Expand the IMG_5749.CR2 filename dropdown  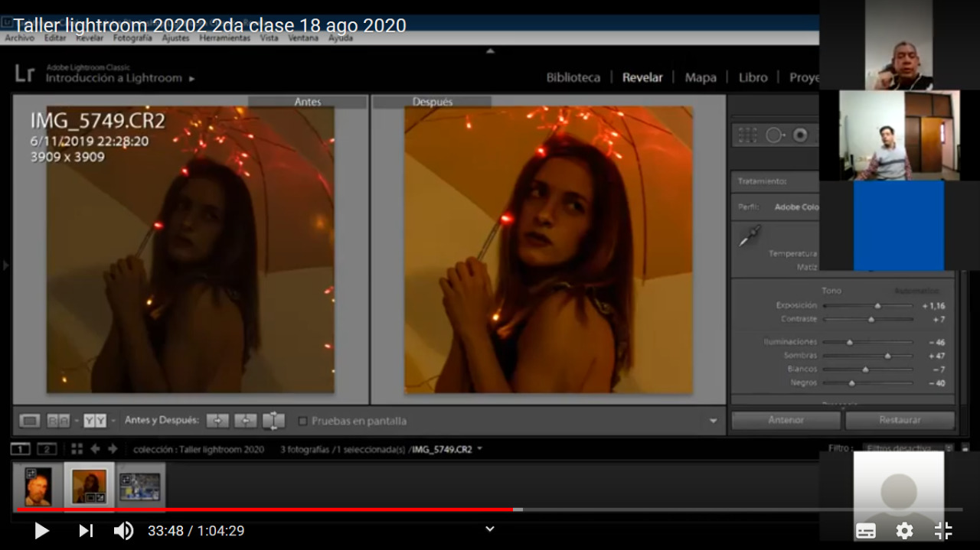coord(480,449)
